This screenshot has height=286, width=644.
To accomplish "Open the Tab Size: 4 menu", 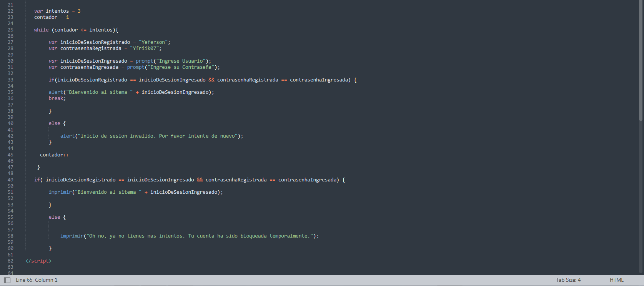I will [x=568, y=280].
